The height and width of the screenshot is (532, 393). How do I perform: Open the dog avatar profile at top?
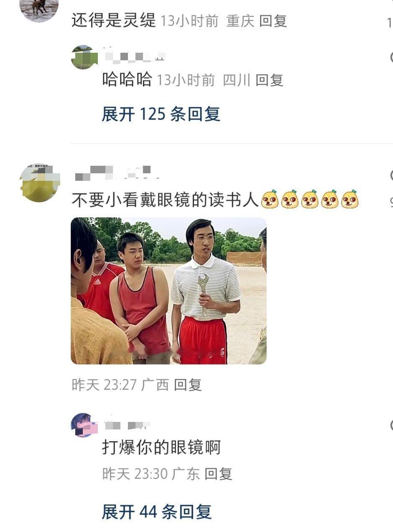pos(39,8)
